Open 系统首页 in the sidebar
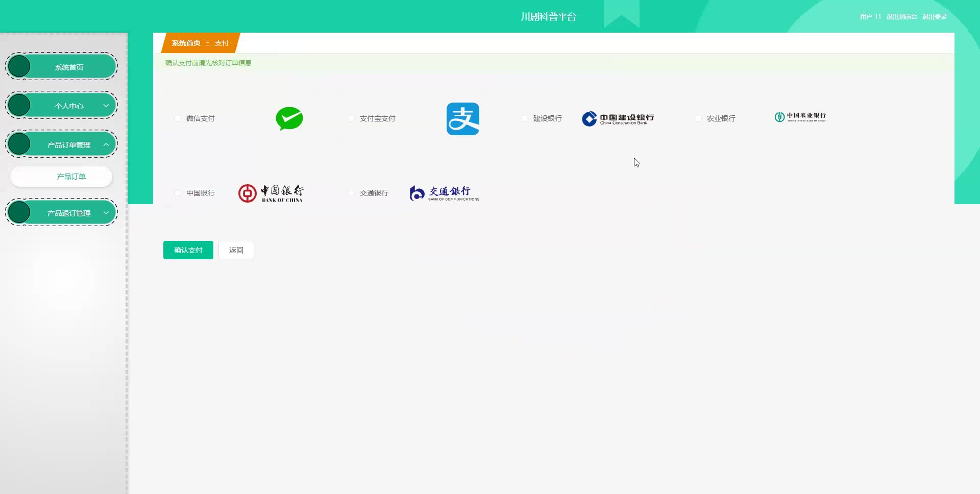The image size is (980, 494). pyautogui.click(x=61, y=67)
